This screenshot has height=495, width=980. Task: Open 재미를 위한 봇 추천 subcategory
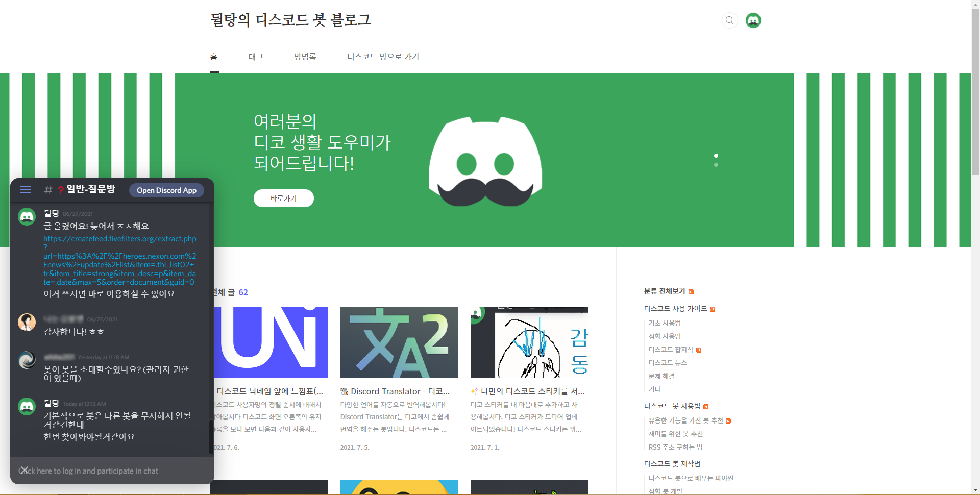tap(676, 434)
